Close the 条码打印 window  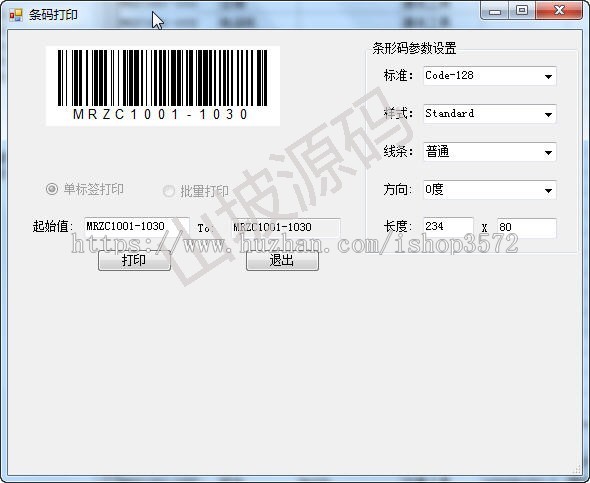click(x=559, y=11)
